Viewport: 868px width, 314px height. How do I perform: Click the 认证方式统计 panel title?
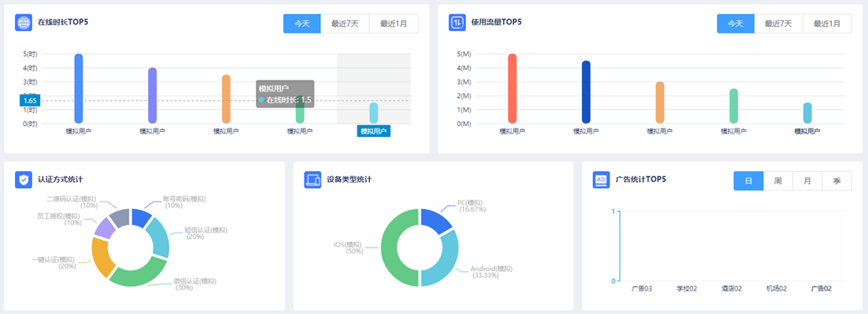pyautogui.click(x=60, y=180)
